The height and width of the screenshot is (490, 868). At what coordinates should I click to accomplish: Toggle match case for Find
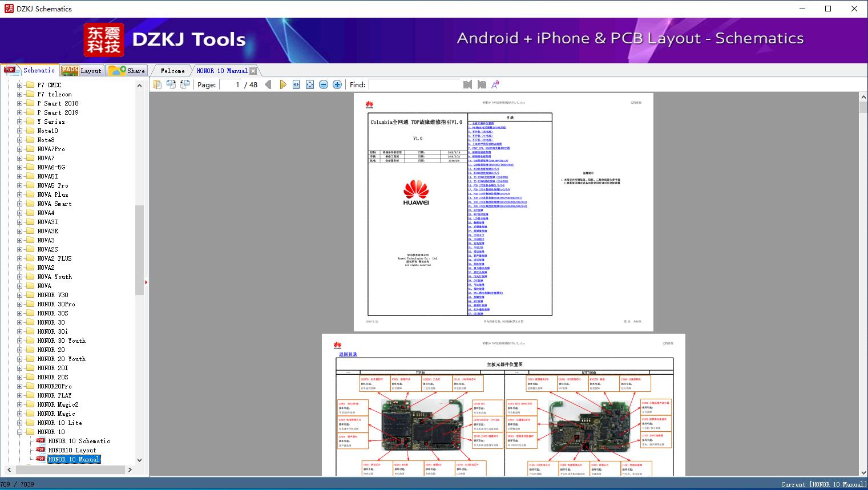click(x=495, y=84)
